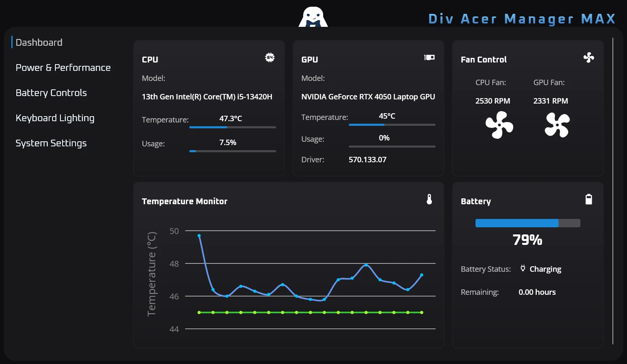Click the GPU card heading
The height and width of the screenshot is (364, 627).
tap(310, 60)
